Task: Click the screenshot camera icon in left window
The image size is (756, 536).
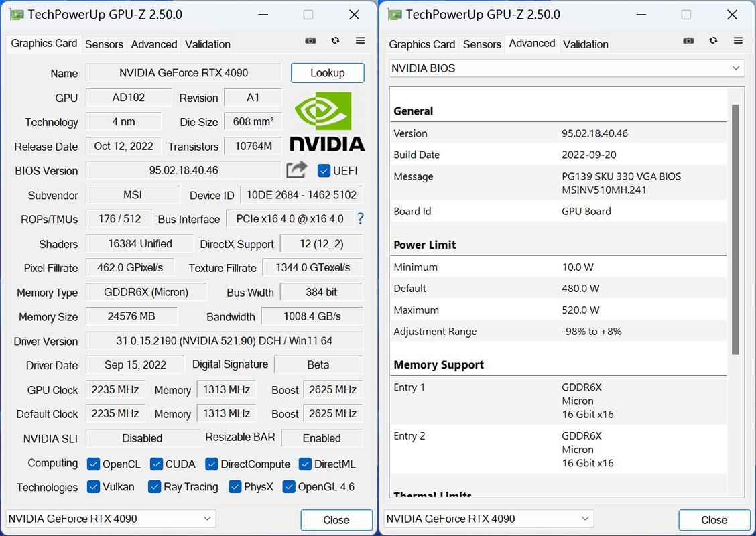Action: tap(310, 41)
